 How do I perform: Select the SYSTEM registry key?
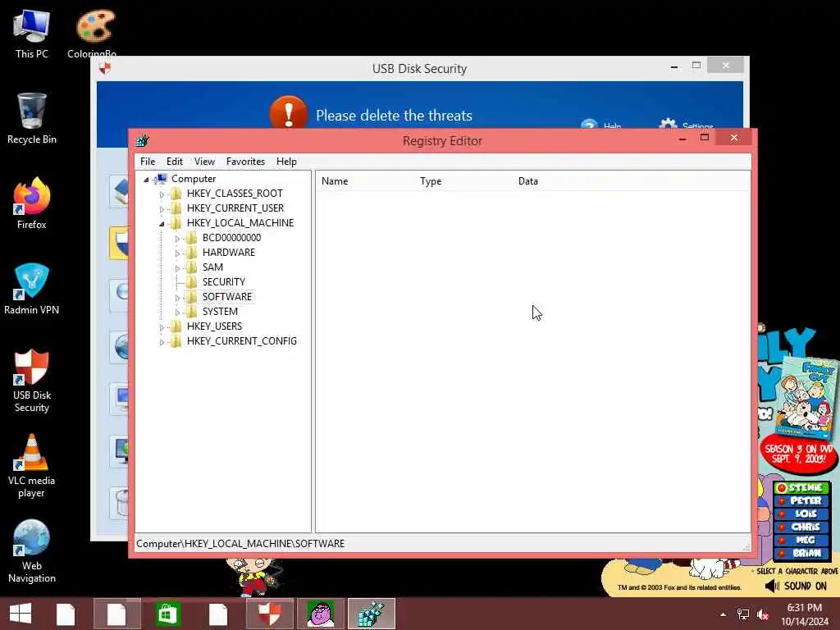(220, 311)
